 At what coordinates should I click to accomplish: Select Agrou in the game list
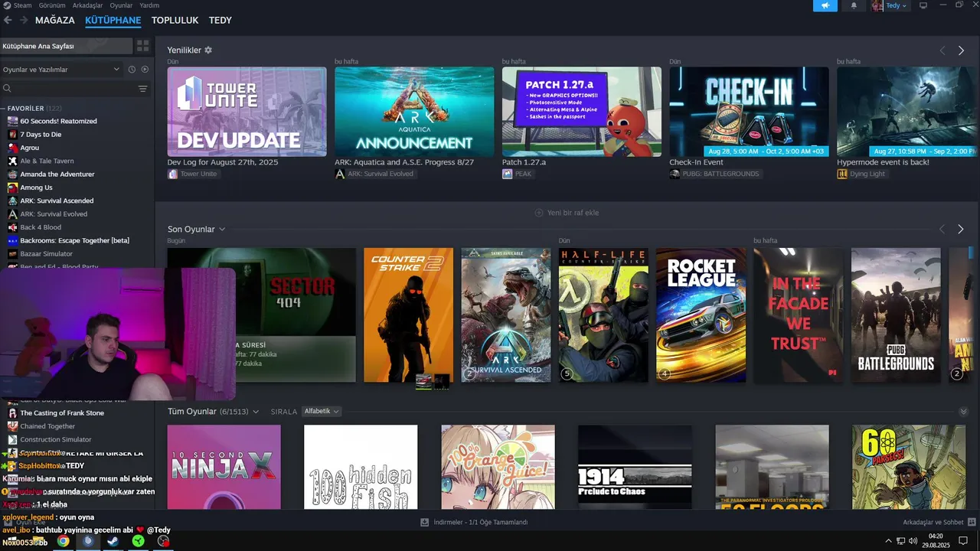tap(29, 148)
